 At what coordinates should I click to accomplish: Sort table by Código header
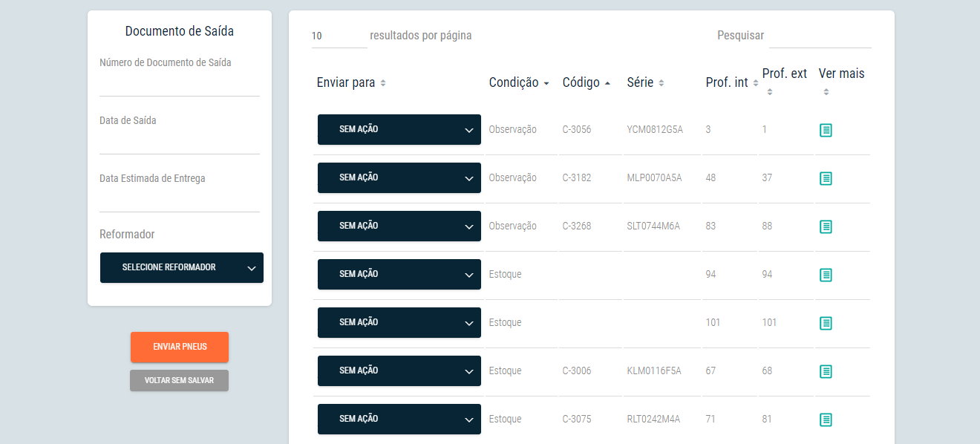(x=587, y=82)
